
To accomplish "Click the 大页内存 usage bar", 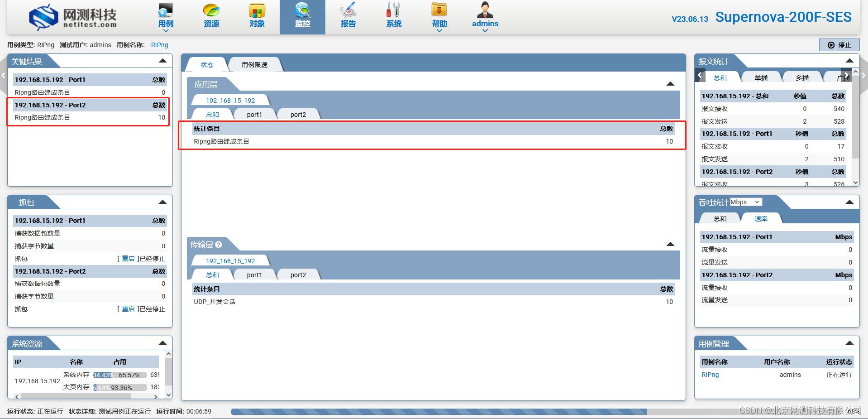I will coord(120,387).
